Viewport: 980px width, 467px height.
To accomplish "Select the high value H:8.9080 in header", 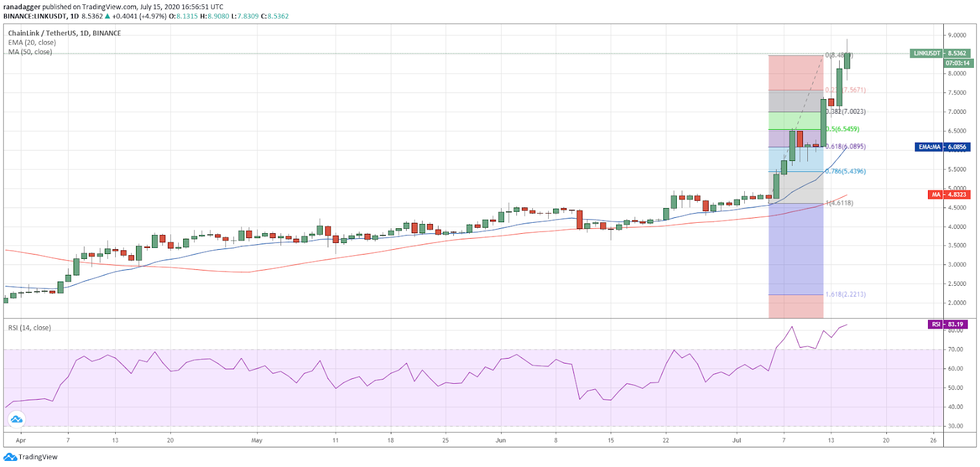I will pos(214,17).
